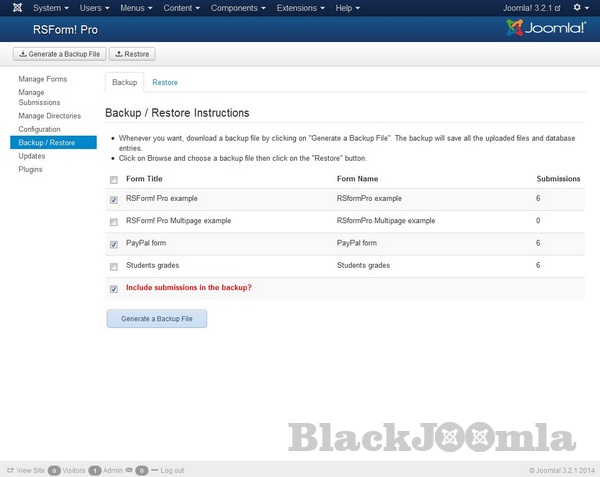Open the Components dropdown menu

[x=237, y=8]
